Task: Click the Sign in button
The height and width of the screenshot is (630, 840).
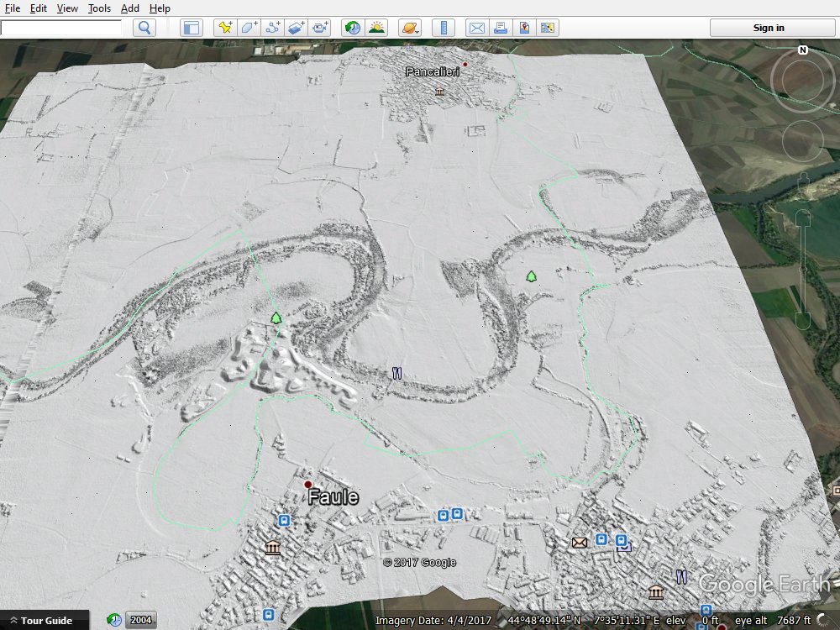Action: (x=768, y=28)
